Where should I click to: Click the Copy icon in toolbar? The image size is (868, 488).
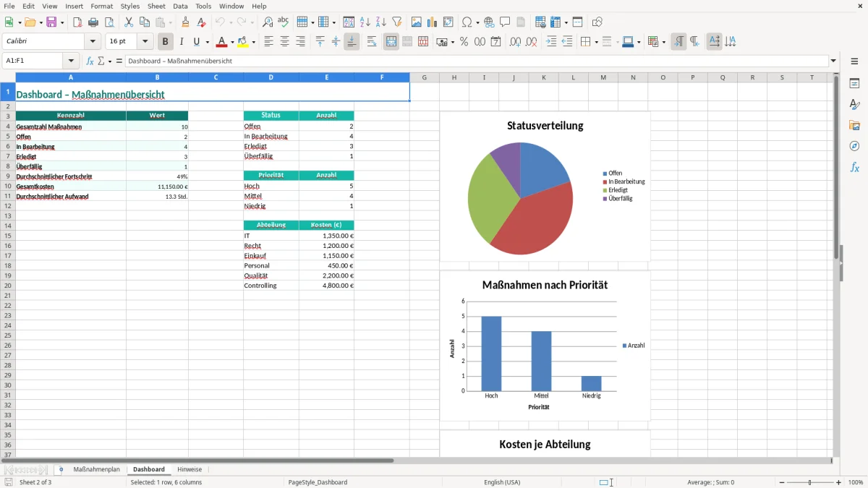tap(144, 22)
